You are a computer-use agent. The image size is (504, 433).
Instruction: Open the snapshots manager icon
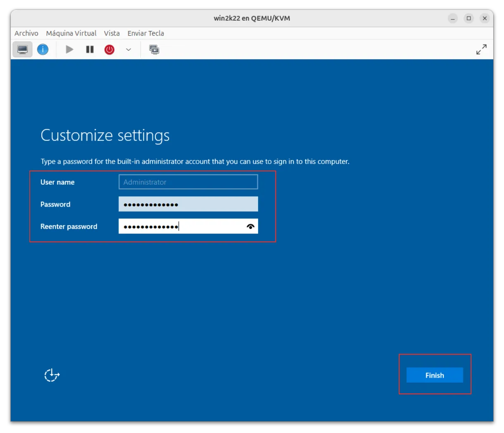(x=154, y=50)
